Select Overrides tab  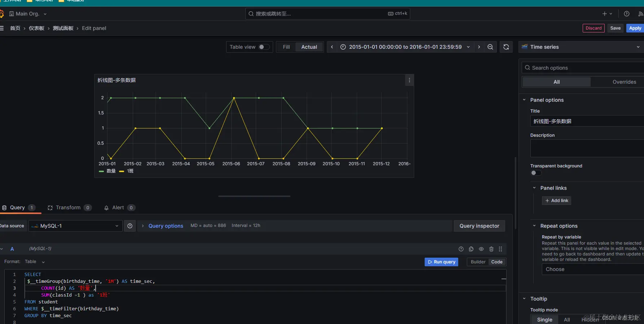click(x=624, y=82)
